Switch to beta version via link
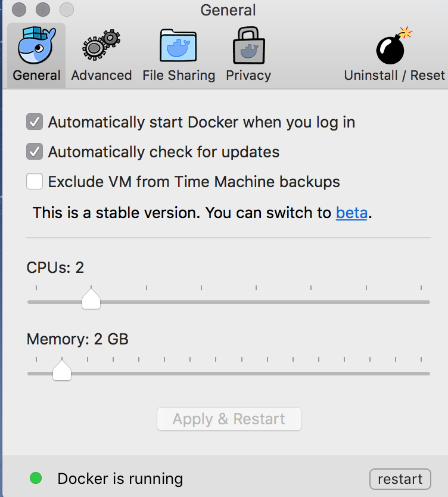448x497 pixels. click(x=351, y=213)
